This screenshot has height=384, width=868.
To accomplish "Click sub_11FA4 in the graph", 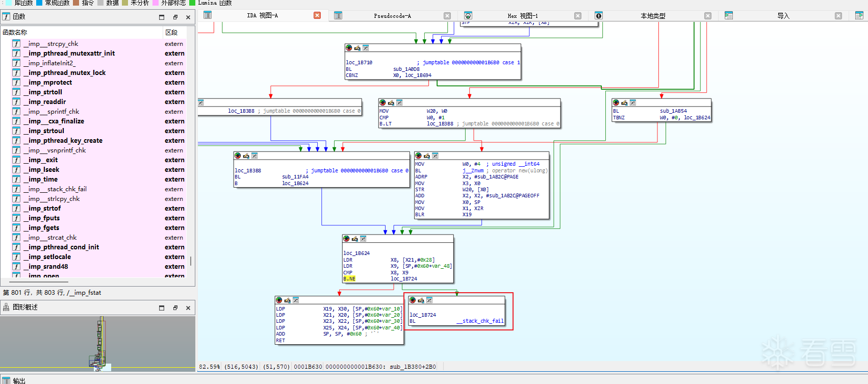I will (x=295, y=177).
